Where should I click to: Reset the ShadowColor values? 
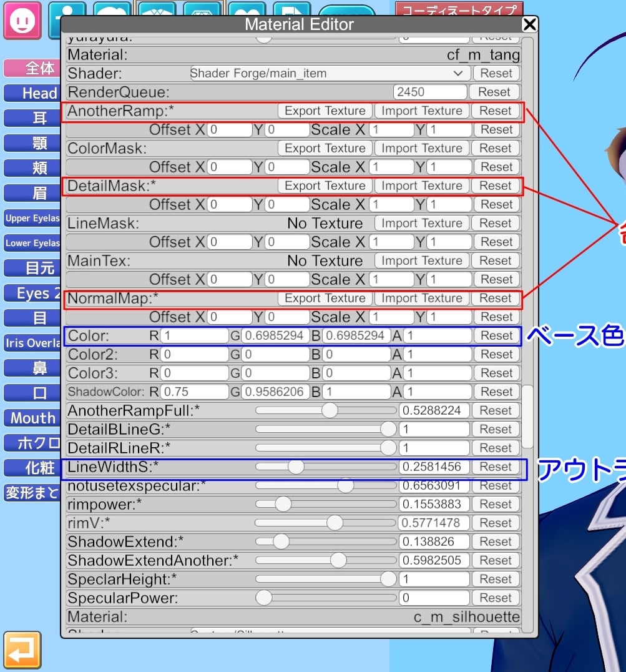click(x=496, y=392)
